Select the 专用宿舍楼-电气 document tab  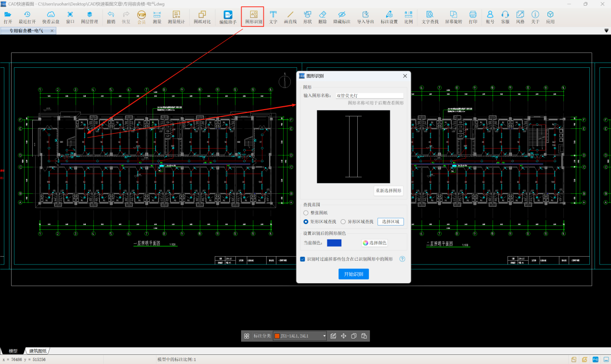tap(26, 31)
